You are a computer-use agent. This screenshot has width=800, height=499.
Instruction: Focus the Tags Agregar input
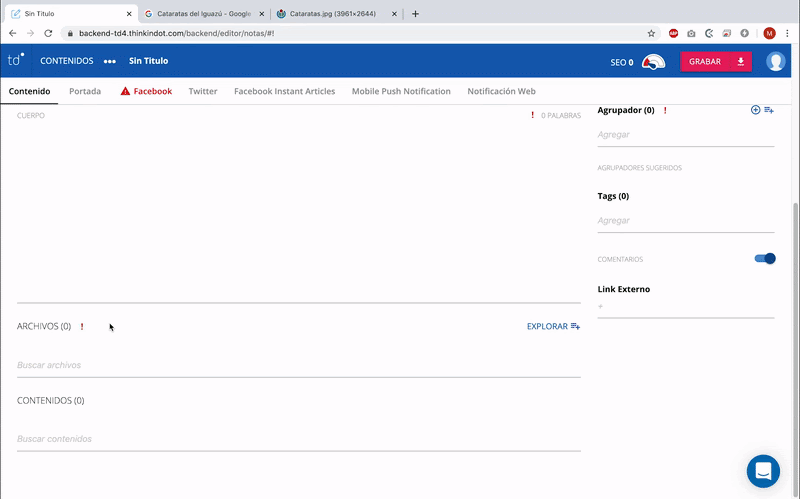click(x=685, y=221)
